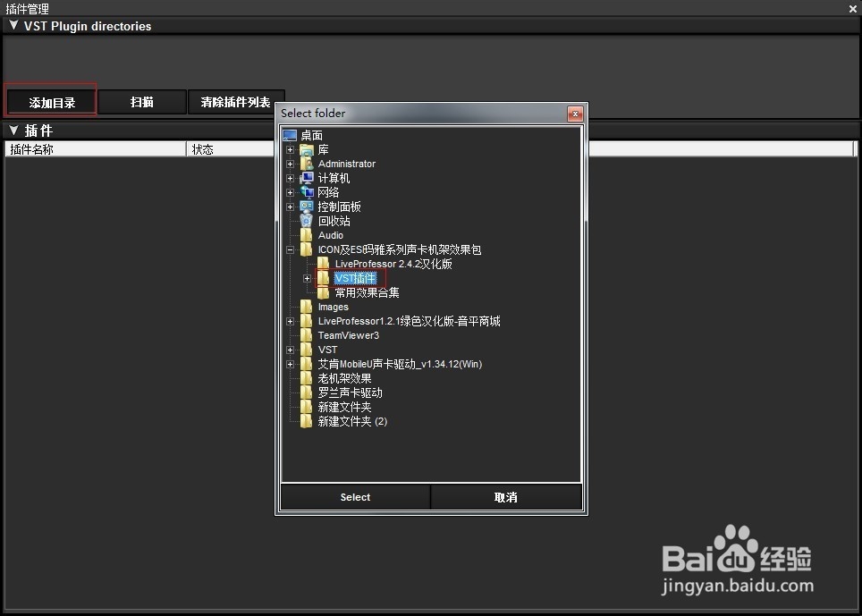The width and height of the screenshot is (862, 616).
Task: Expand the VST folder node
Action: point(291,350)
